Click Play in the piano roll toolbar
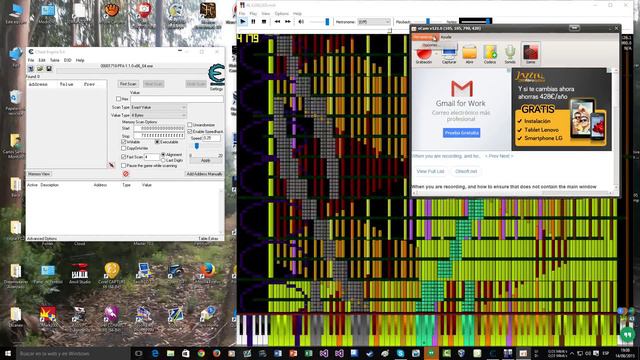The height and width of the screenshot is (360, 640). [243, 22]
